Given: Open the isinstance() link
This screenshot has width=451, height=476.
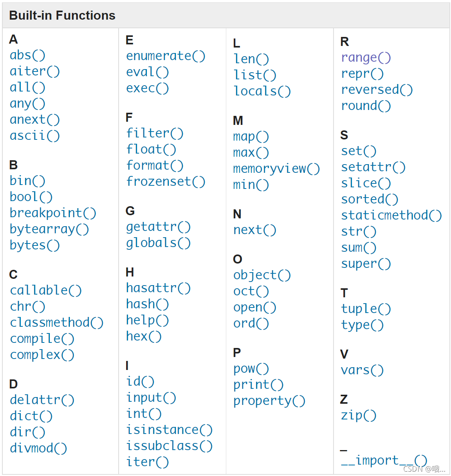Looking at the screenshot, I should tap(169, 430).
